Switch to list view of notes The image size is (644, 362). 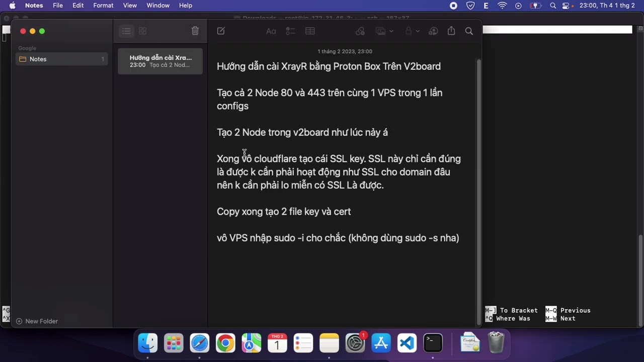[126, 31]
